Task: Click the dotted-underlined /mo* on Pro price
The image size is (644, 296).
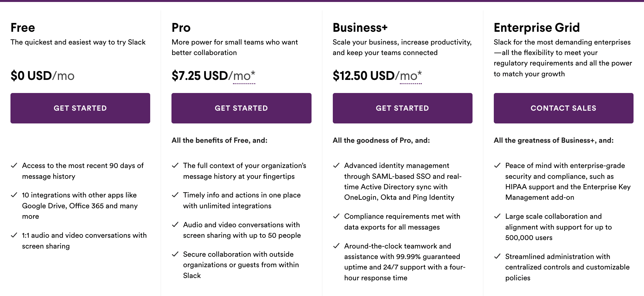Action: click(244, 76)
